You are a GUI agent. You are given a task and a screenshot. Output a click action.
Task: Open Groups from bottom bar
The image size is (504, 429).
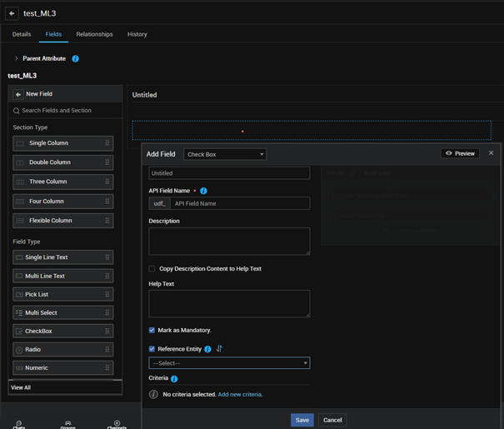[x=67, y=425]
